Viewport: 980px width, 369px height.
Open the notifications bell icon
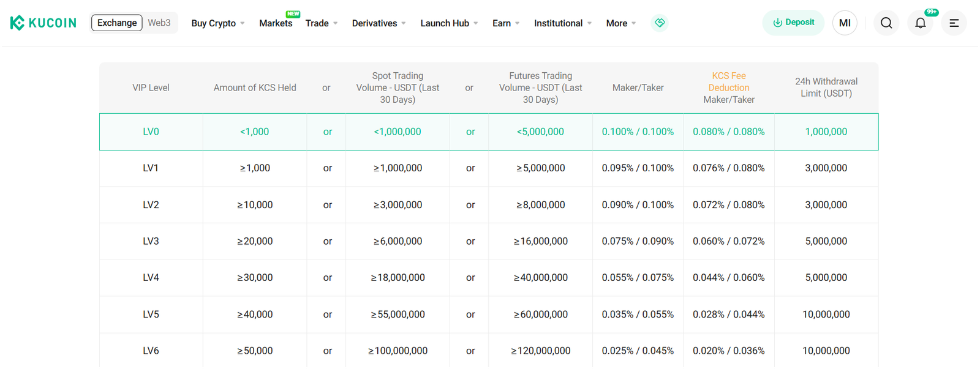pyautogui.click(x=921, y=23)
